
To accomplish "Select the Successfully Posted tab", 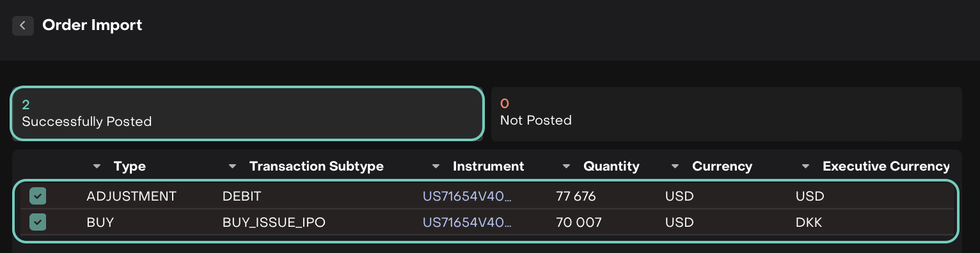I will pos(246,113).
